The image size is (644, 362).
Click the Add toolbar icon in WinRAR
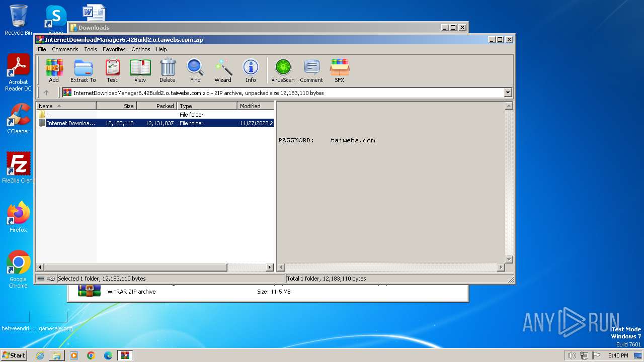coord(54,70)
